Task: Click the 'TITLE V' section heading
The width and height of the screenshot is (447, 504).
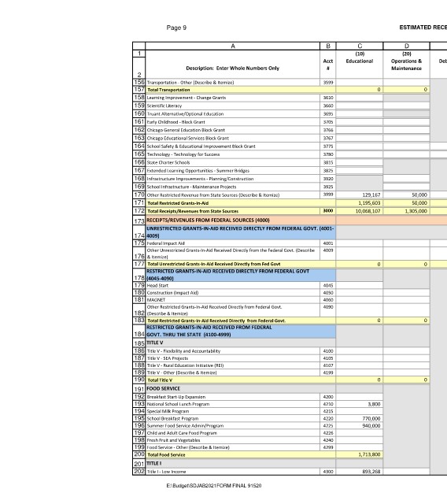Action: click(155, 343)
